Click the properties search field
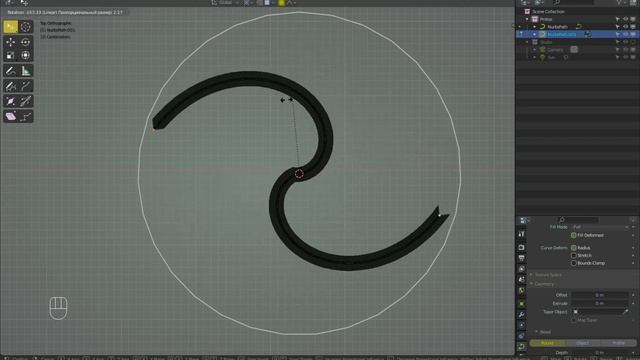 point(578,220)
